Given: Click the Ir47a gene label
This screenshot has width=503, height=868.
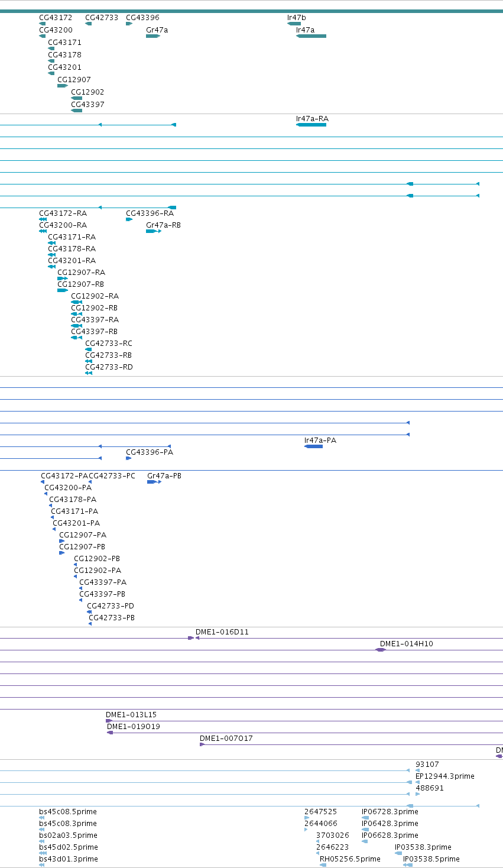Looking at the screenshot, I should [306, 30].
